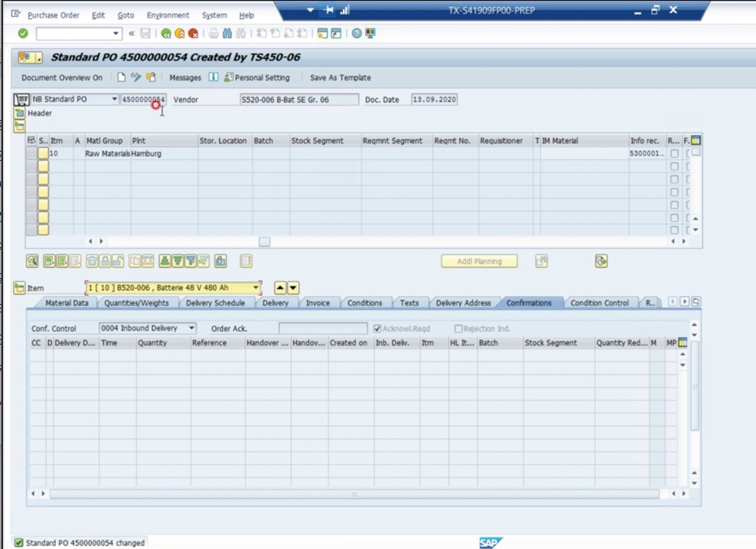
Task: Click the icon right of Addl Planning button
Action: [542, 261]
